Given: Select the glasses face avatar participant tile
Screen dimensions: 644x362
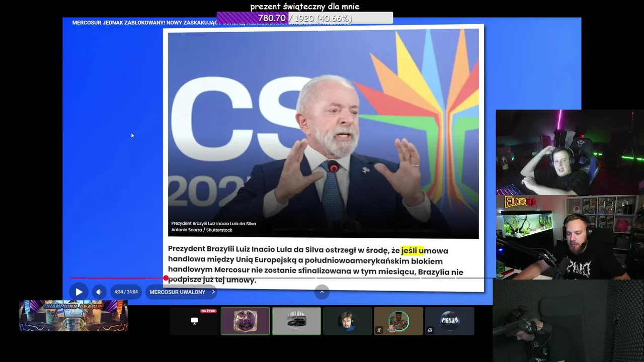Looking at the screenshot, I should (246, 321).
